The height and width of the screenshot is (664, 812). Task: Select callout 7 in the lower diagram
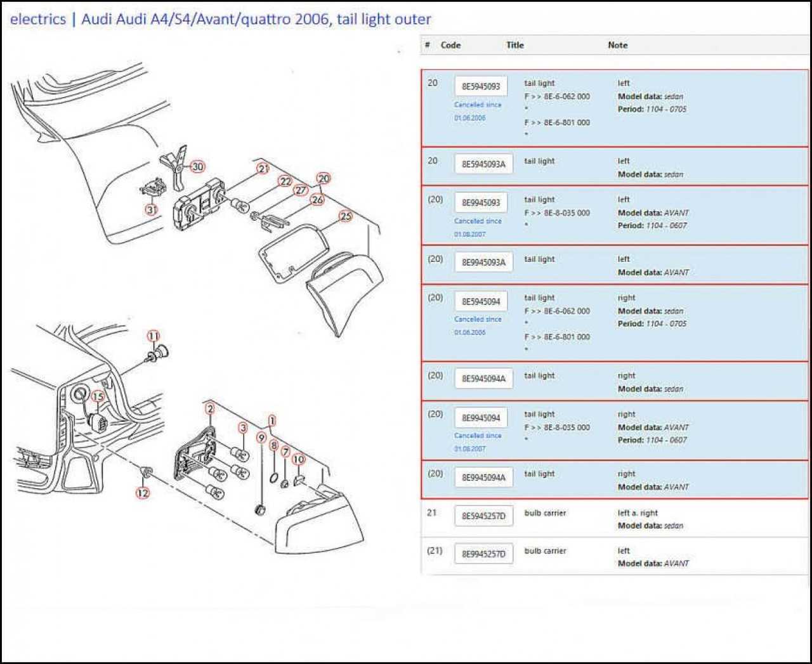coord(285,452)
